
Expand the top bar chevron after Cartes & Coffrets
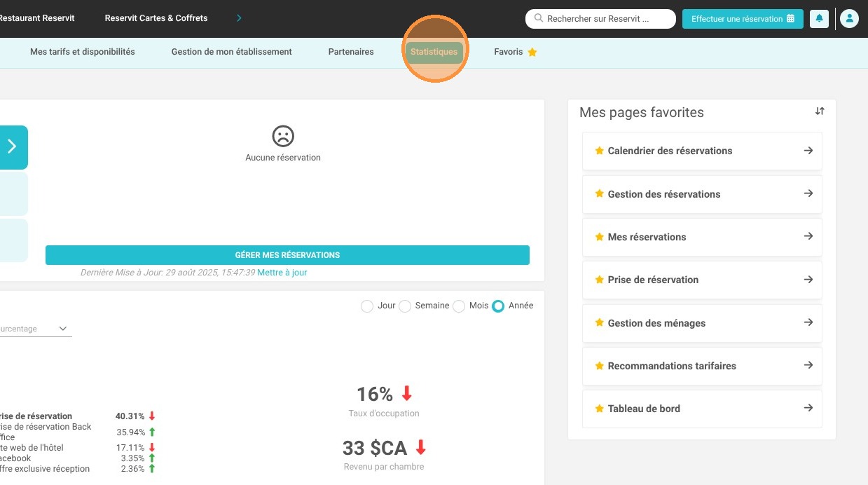coord(240,18)
